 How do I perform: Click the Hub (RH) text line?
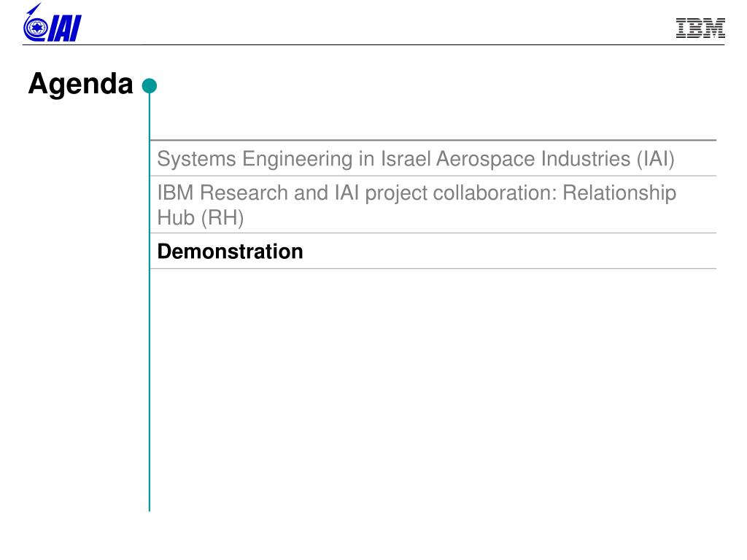coord(201,217)
